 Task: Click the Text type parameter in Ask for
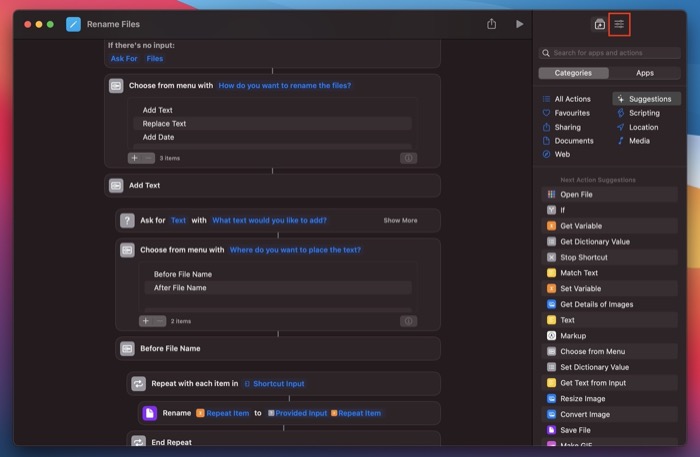coord(178,220)
